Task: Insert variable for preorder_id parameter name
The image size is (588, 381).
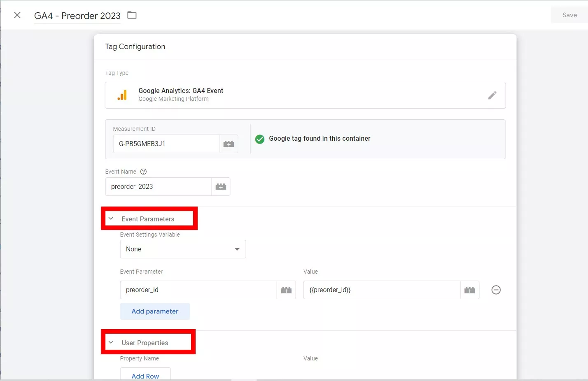Action: [x=286, y=290]
